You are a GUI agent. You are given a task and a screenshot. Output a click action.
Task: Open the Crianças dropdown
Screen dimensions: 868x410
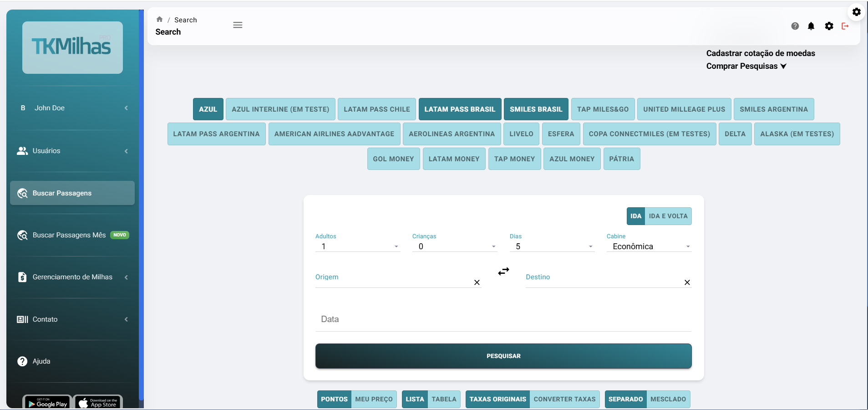(455, 246)
